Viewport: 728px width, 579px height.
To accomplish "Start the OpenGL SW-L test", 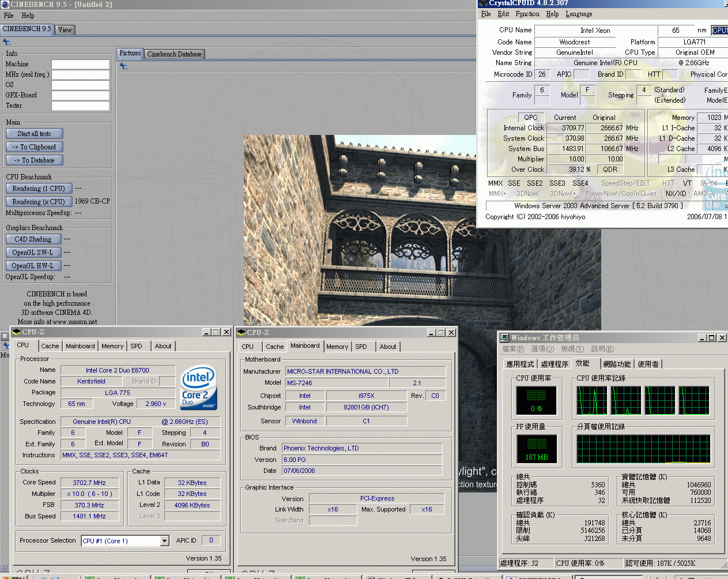I will [x=33, y=253].
